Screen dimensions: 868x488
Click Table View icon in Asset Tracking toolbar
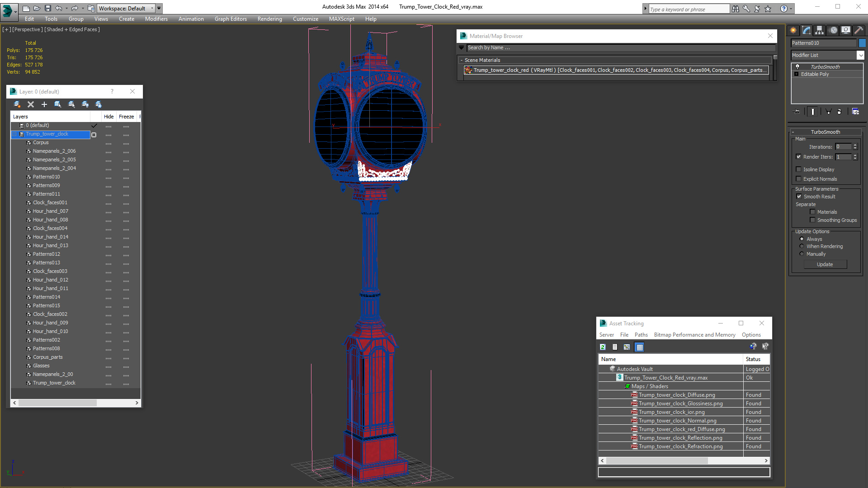(x=639, y=347)
